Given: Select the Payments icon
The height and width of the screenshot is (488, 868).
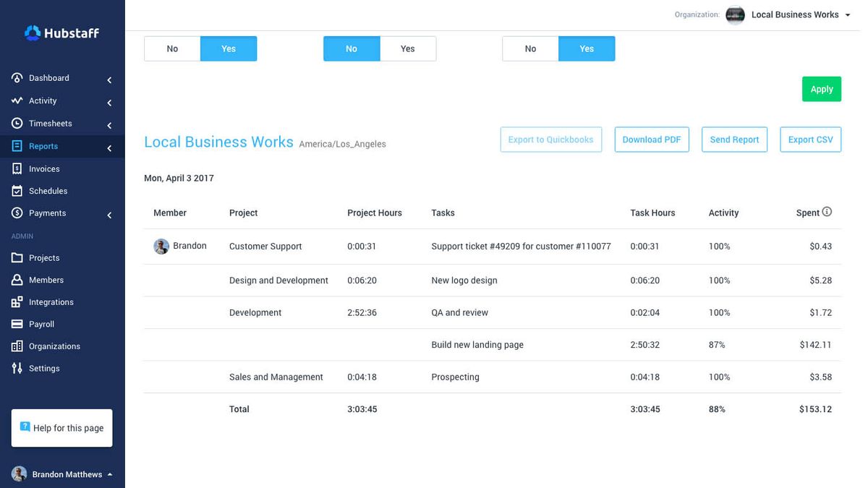Looking at the screenshot, I should click(17, 213).
